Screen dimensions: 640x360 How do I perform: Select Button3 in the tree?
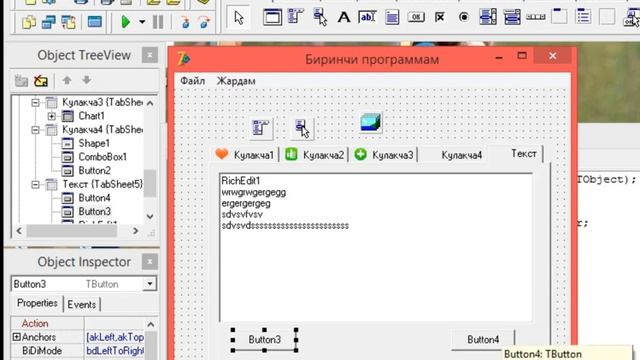coord(94,211)
